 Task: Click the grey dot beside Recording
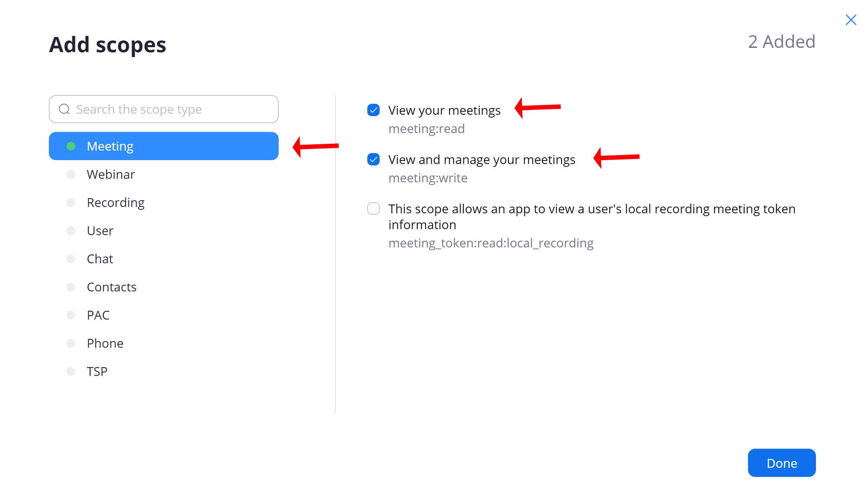71,202
